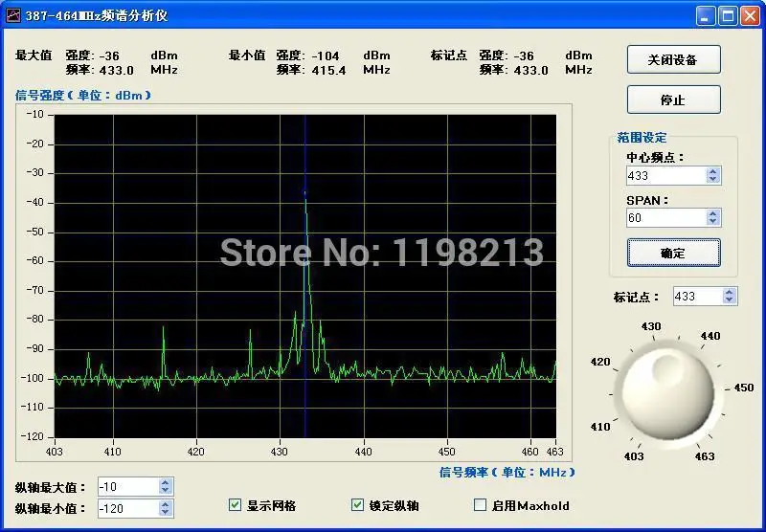The width and height of the screenshot is (766, 532).
Task: Click the -60 label on strength axis
Action: (34, 260)
